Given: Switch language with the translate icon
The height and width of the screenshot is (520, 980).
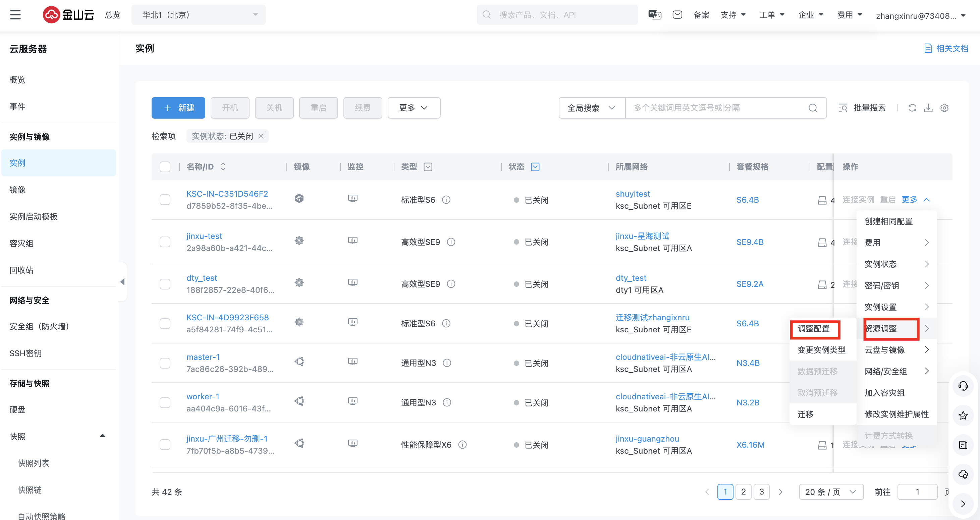Looking at the screenshot, I should [655, 15].
